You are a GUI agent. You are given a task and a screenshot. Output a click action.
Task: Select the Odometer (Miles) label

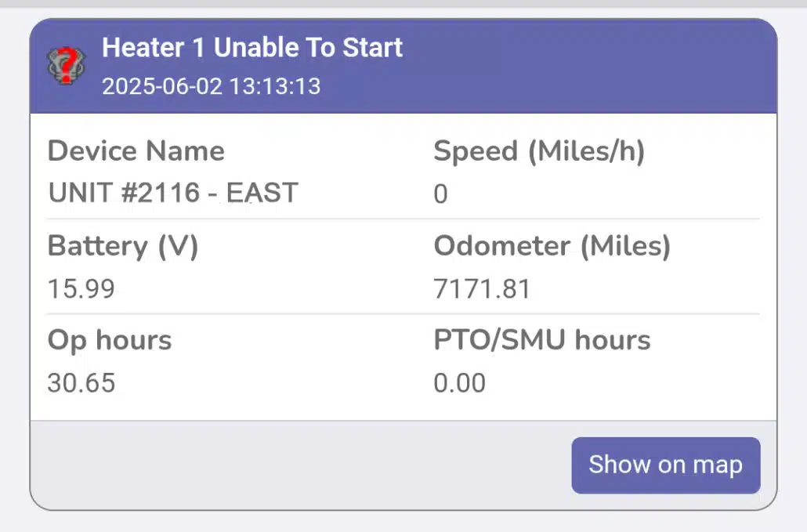click(552, 246)
